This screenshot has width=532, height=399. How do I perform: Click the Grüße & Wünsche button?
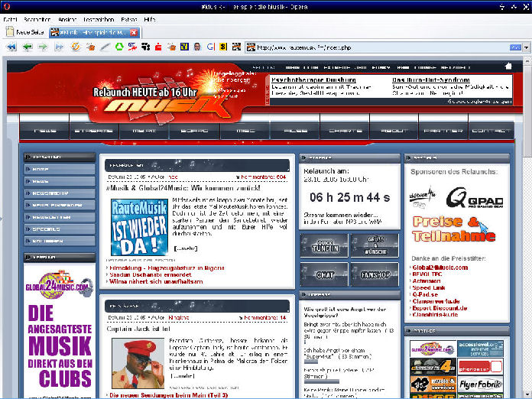(375, 245)
